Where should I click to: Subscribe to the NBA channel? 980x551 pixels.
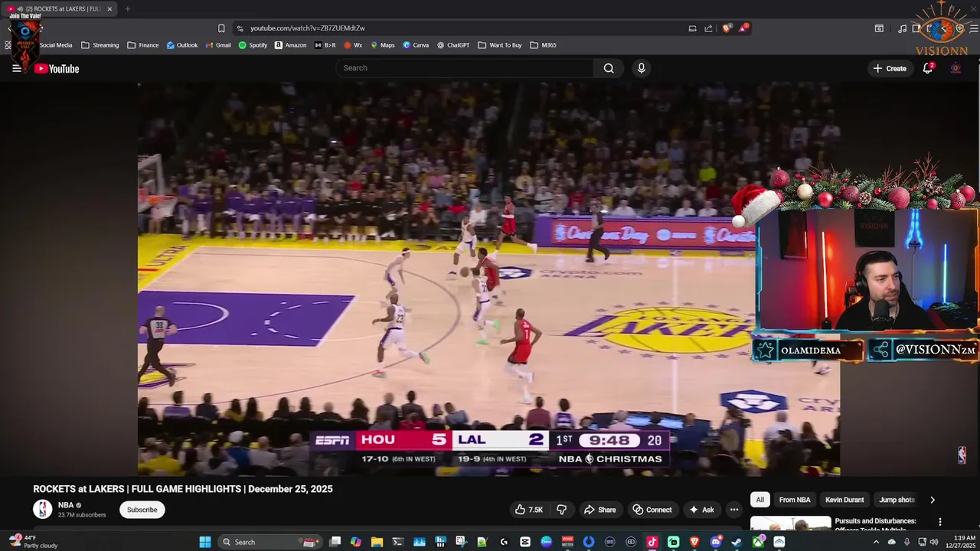[142, 510]
